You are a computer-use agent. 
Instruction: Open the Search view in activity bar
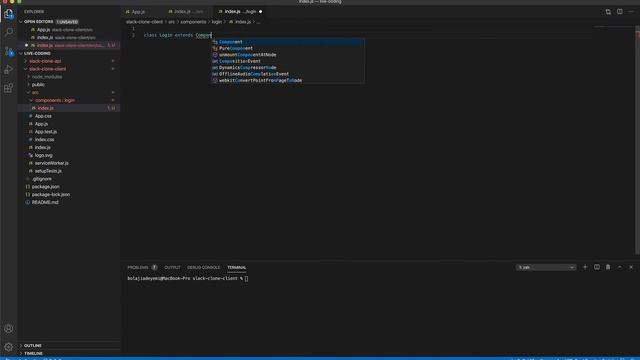[x=9, y=32]
